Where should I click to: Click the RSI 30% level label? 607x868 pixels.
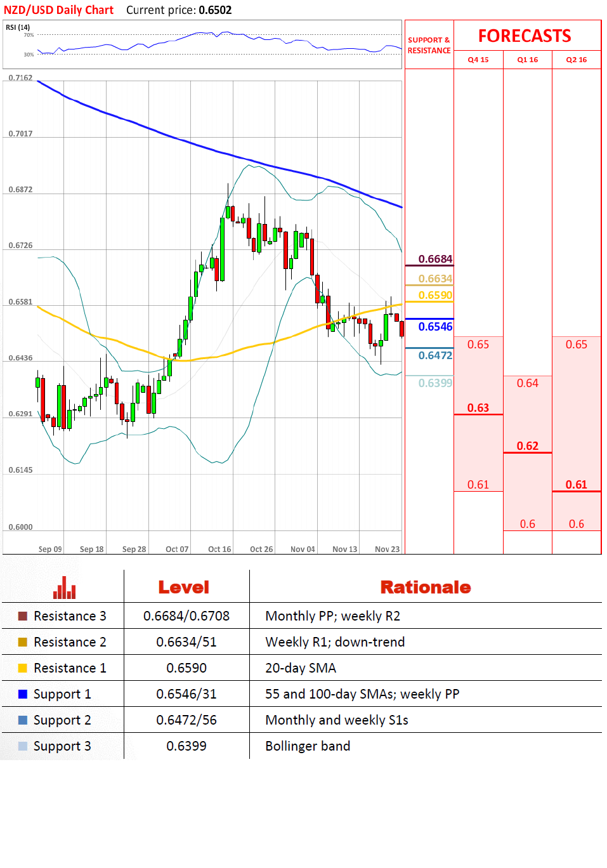click(29, 55)
